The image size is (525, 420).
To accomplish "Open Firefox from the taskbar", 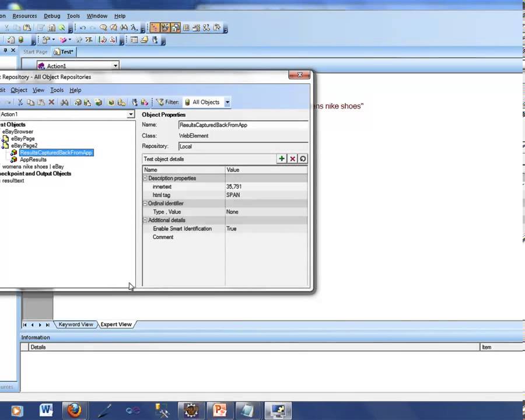I will (x=74, y=411).
